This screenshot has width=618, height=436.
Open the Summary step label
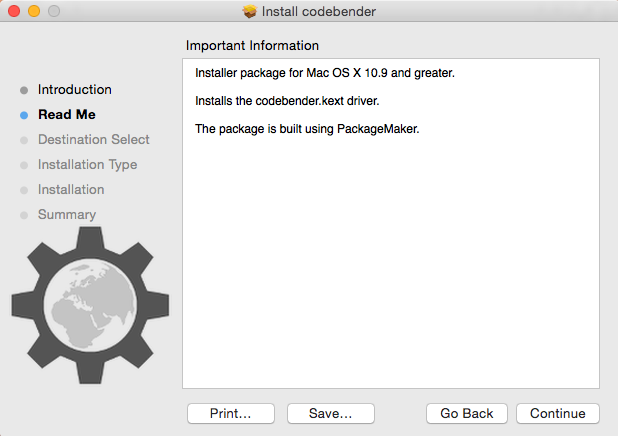click(x=67, y=214)
